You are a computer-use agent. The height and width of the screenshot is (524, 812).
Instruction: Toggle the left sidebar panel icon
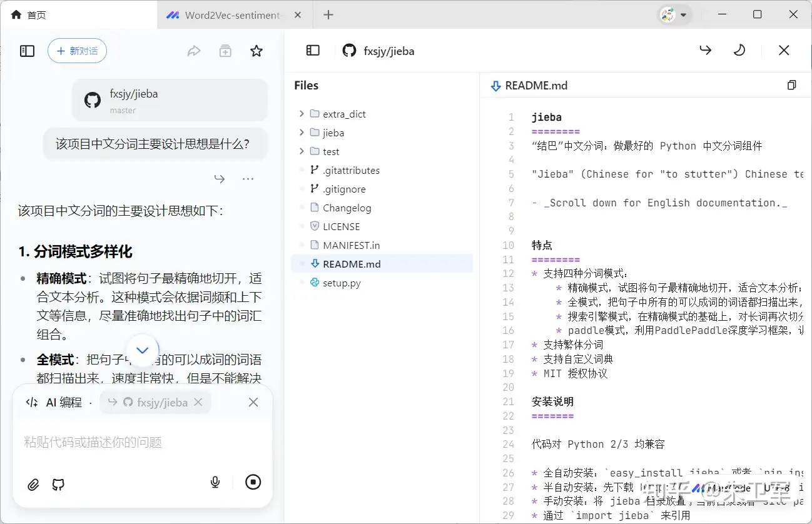tap(27, 51)
